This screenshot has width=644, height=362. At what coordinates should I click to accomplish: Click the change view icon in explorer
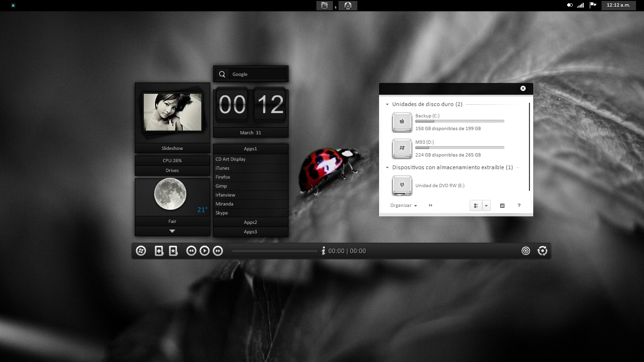pos(476,206)
